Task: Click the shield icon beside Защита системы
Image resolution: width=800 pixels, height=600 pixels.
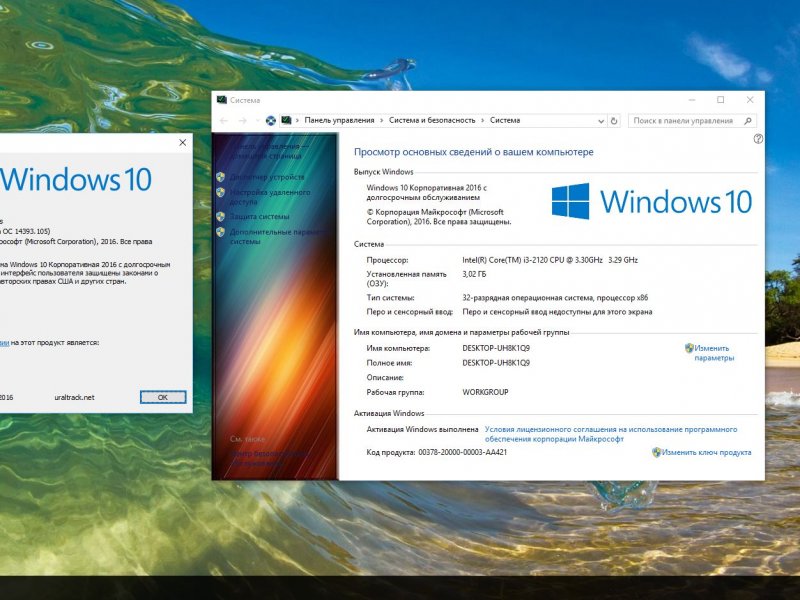Action: click(220, 216)
